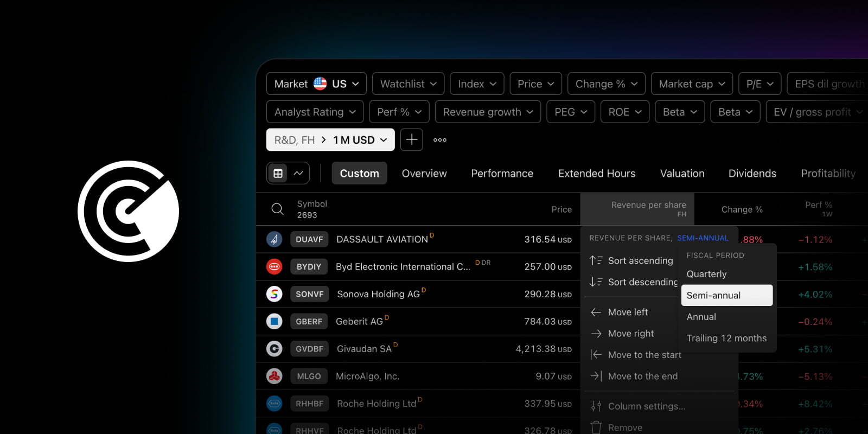This screenshot has height=434, width=868.
Task: Switch to chart view line icon
Action: pos(298,174)
